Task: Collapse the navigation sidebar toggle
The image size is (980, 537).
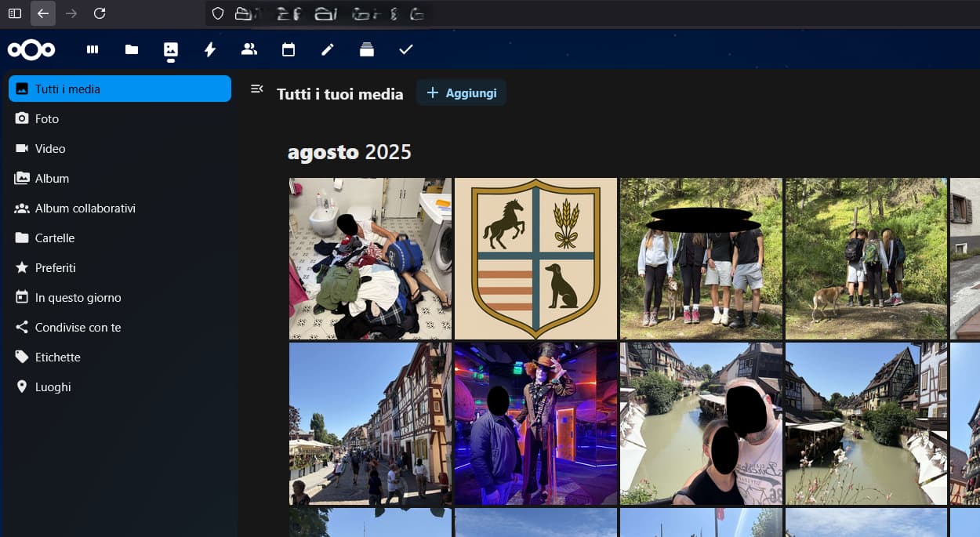Action: tap(256, 89)
